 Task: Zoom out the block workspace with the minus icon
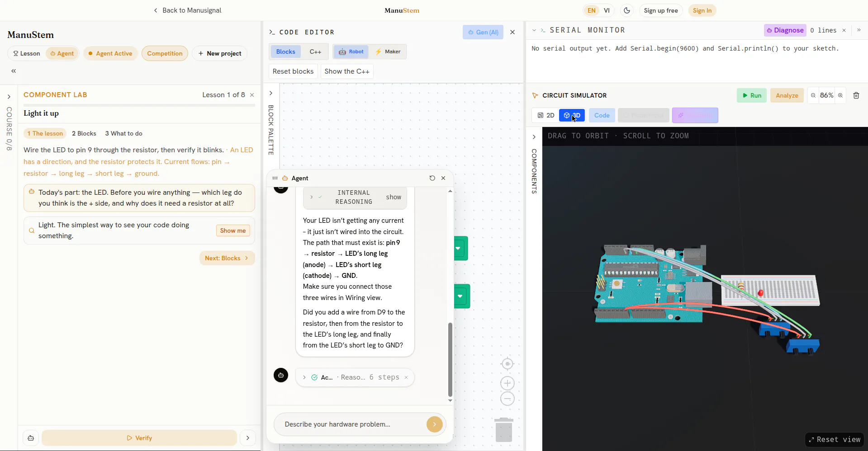508,399
